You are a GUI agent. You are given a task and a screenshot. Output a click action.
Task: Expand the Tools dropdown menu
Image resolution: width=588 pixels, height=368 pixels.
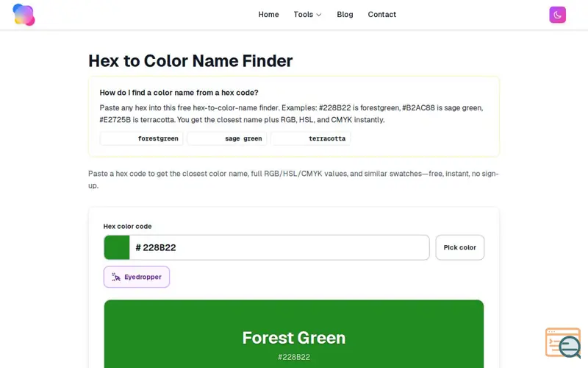pyautogui.click(x=307, y=14)
